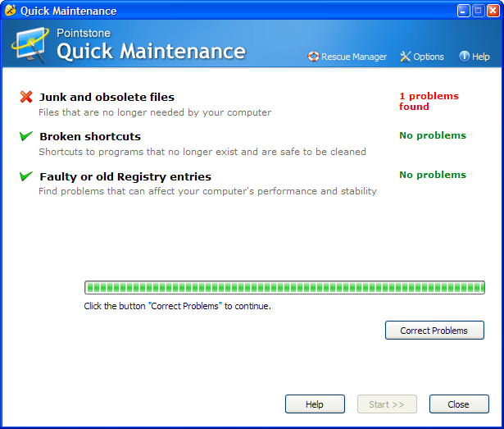
Task: Select Faulty or old Registry entries heading
Action: [x=125, y=176]
